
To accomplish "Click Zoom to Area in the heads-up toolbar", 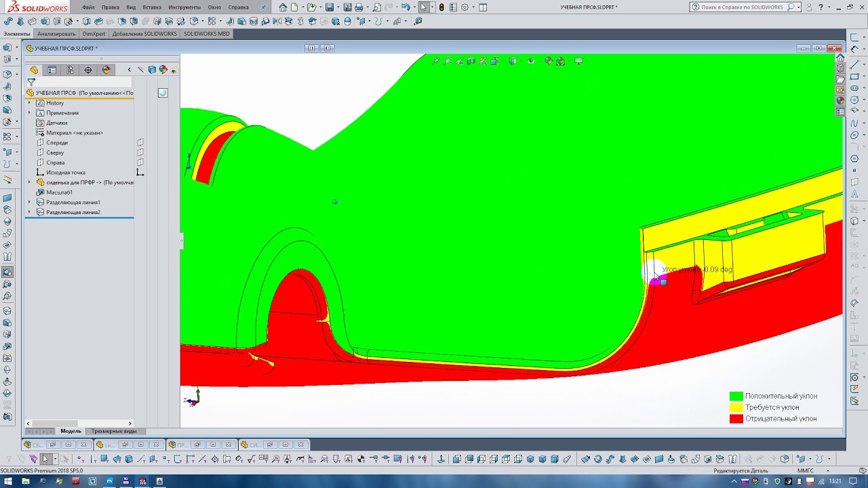I will pos(448,61).
